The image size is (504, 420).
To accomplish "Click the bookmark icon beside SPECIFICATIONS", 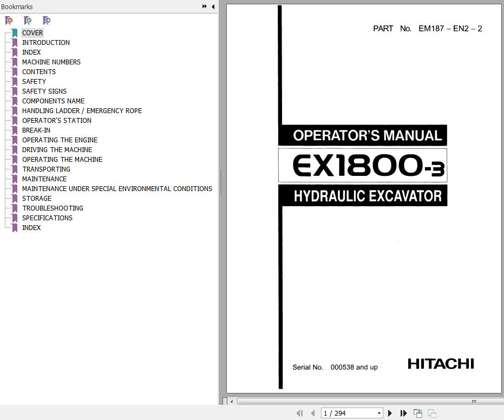I will point(15,218).
